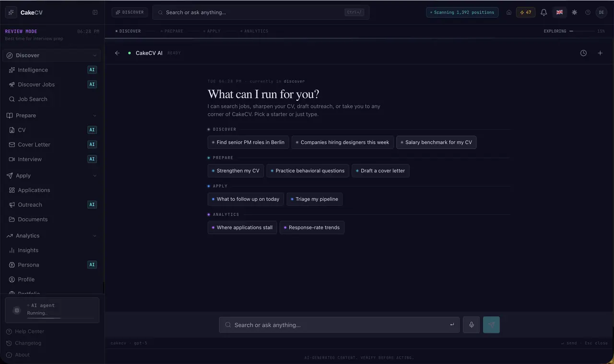Collapse the Apply sidebar section
Image resolution: width=614 pixels, height=364 pixels.
pyautogui.click(x=94, y=176)
